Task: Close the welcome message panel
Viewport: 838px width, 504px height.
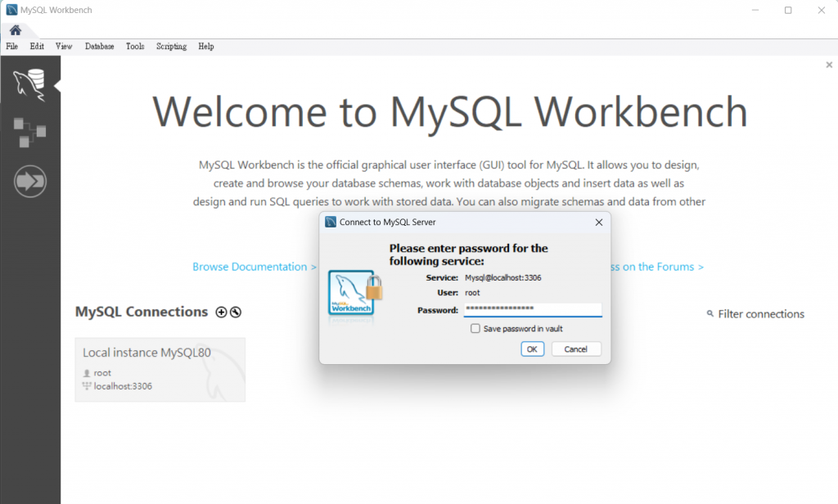Action: 829,65
